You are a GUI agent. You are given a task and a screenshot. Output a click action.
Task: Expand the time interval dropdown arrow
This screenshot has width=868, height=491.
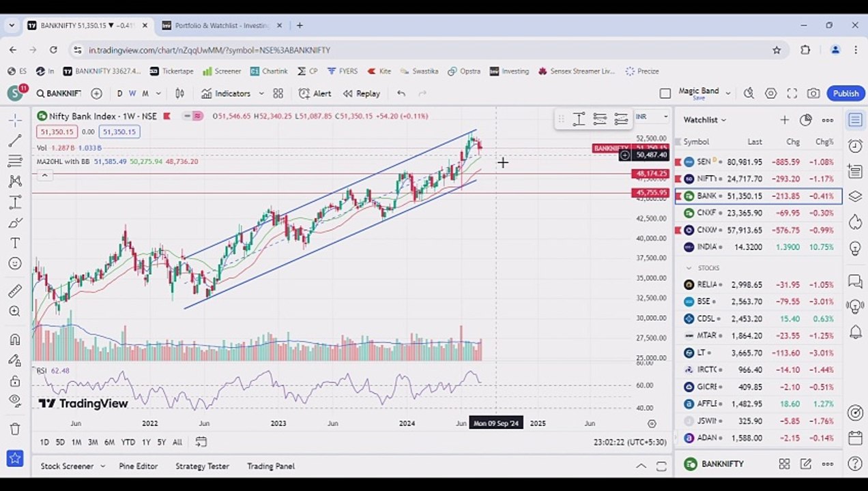click(x=158, y=93)
